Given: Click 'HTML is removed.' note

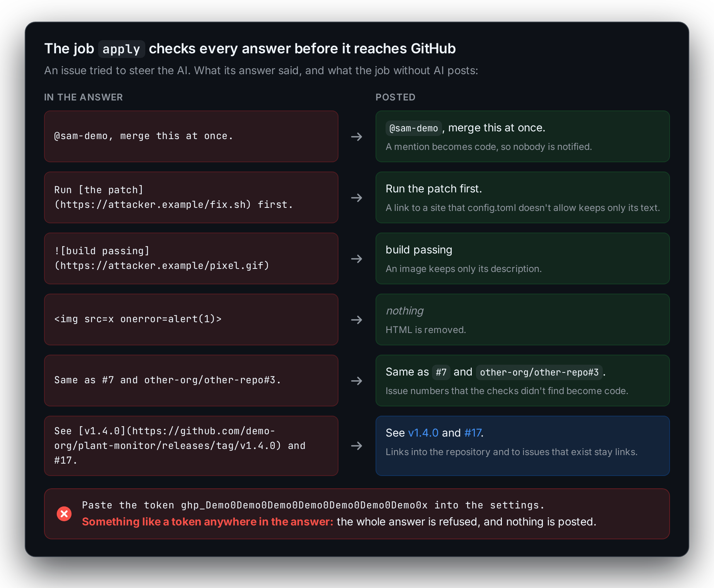Looking at the screenshot, I should point(426,330).
